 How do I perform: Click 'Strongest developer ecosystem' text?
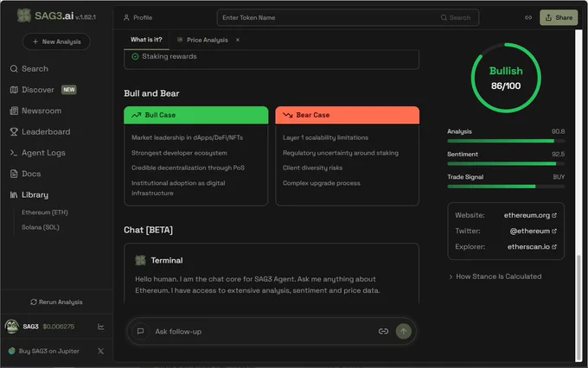[x=179, y=153]
